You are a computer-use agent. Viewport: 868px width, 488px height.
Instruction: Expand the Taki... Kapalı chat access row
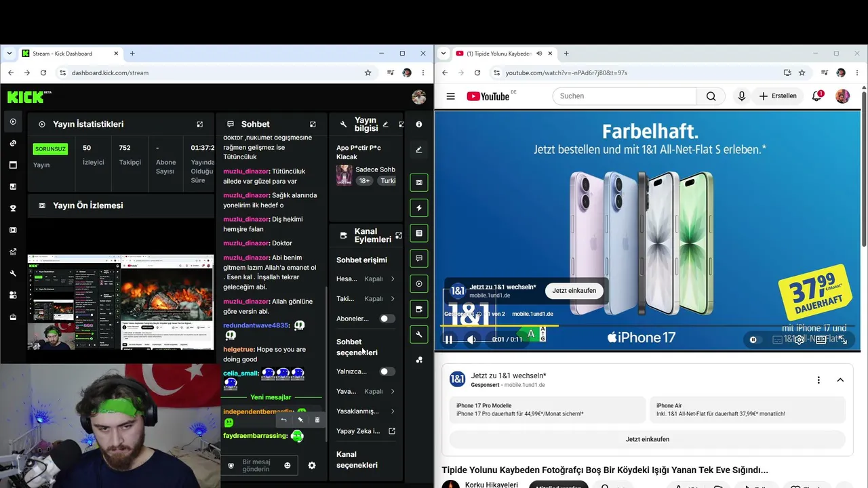click(x=366, y=298)
